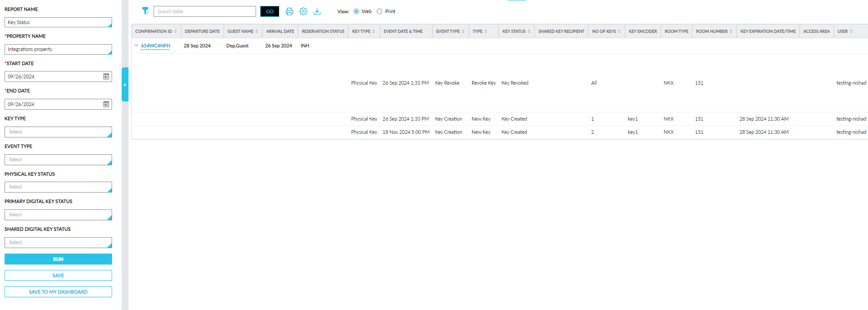Open table settings gear icon
868x310 pixels.
tap(303, 11)
